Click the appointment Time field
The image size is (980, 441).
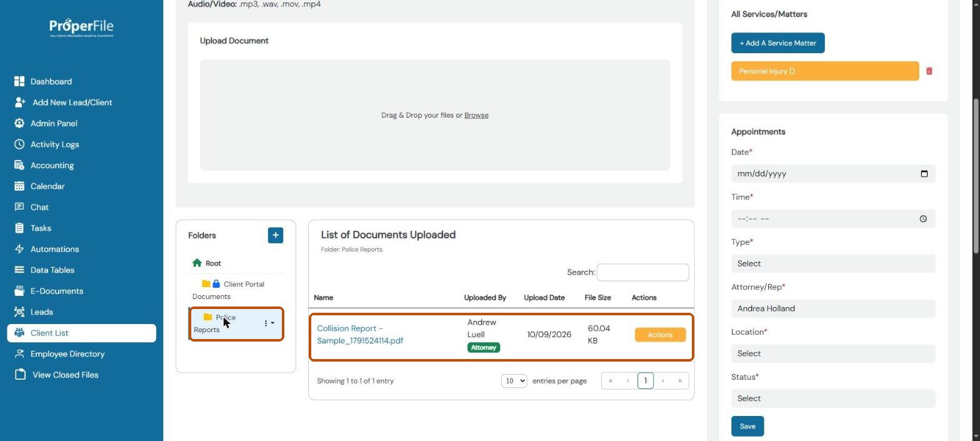point(833,219)
